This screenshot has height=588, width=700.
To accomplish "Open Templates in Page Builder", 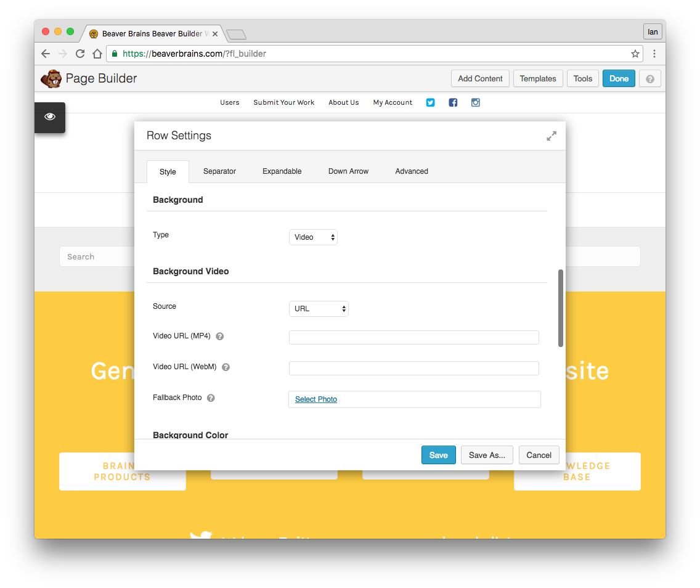I will (538, 78).
